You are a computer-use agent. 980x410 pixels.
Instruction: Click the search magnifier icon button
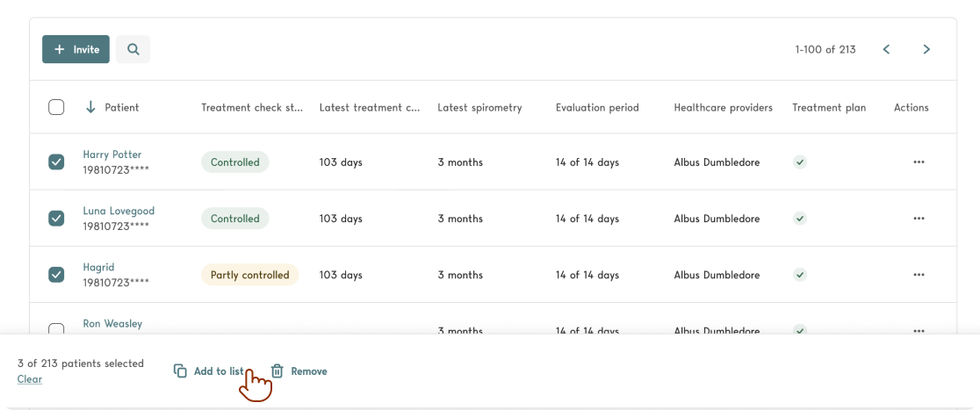point(133,49)
